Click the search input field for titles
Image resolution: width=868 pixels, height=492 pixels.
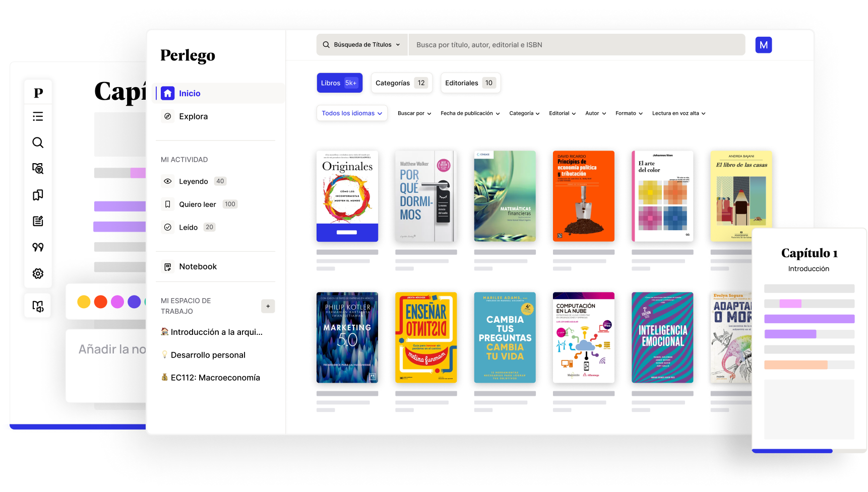click(x=576, y=45)
